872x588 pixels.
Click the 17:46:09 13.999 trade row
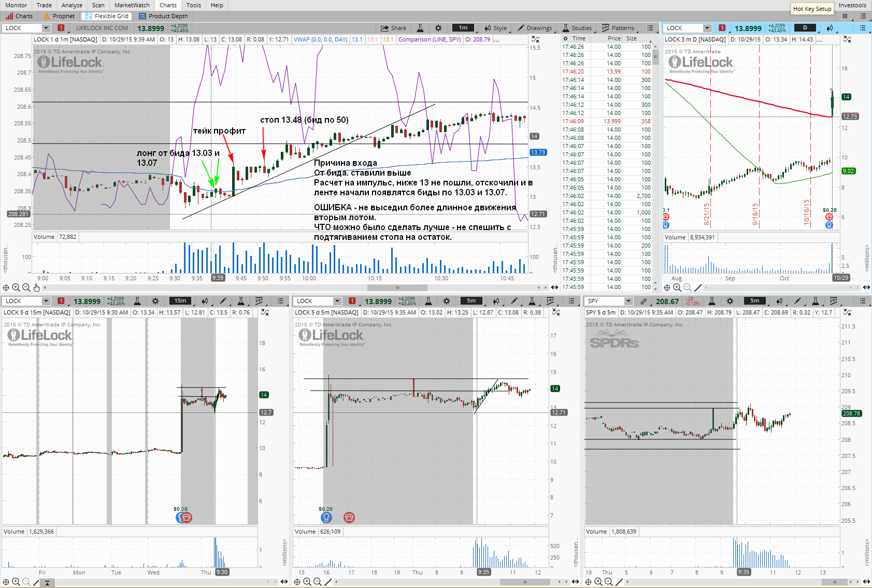pos(606,121)
